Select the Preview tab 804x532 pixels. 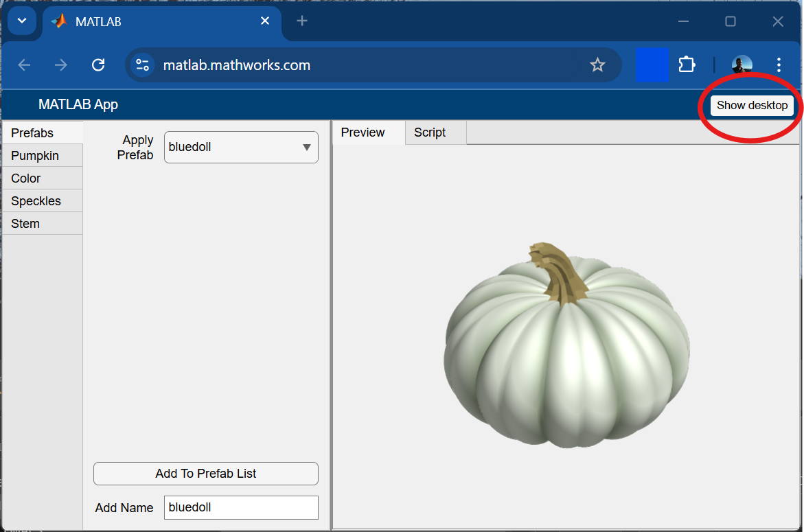coord(363,132)
